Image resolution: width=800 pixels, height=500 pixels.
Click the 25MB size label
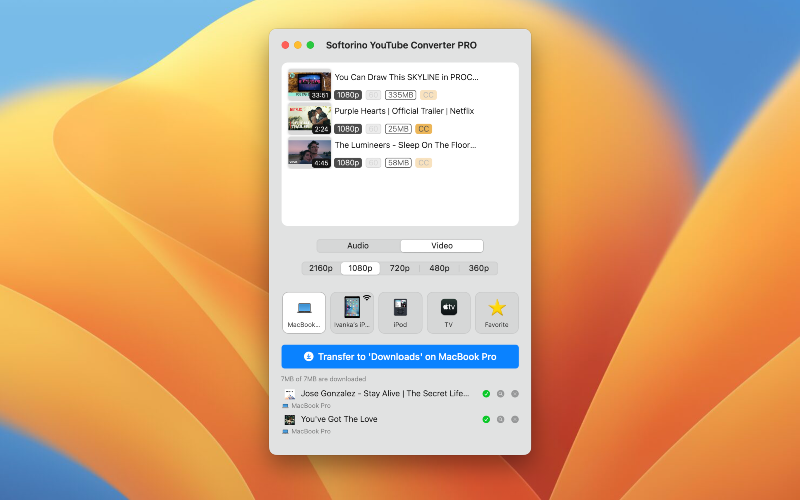398,129
